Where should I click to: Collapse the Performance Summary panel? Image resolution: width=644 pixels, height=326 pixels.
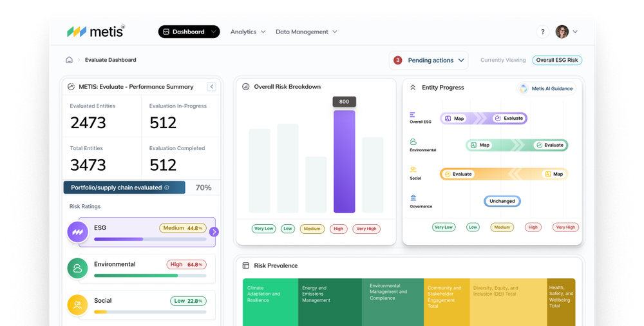coord(211,86)
